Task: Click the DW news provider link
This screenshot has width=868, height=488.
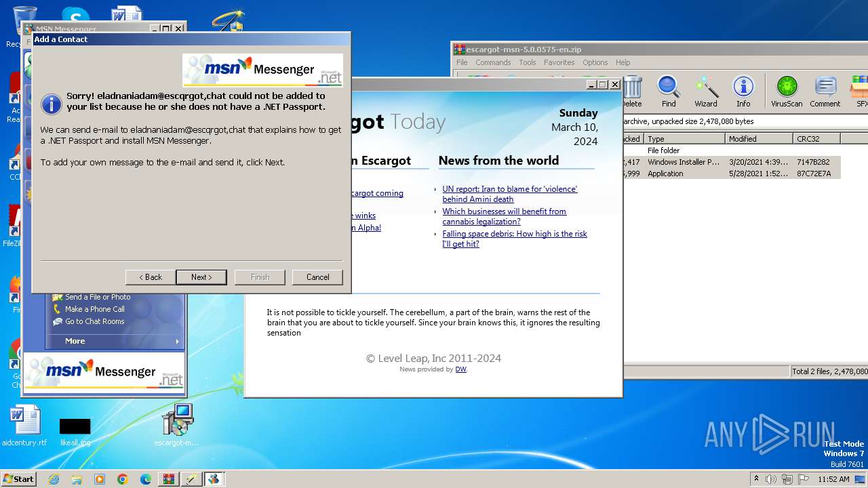Action: coord(460,369)
